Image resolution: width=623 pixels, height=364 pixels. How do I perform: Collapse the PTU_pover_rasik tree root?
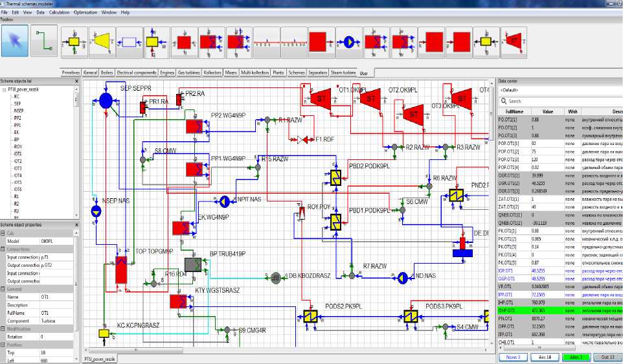(4, 89)
